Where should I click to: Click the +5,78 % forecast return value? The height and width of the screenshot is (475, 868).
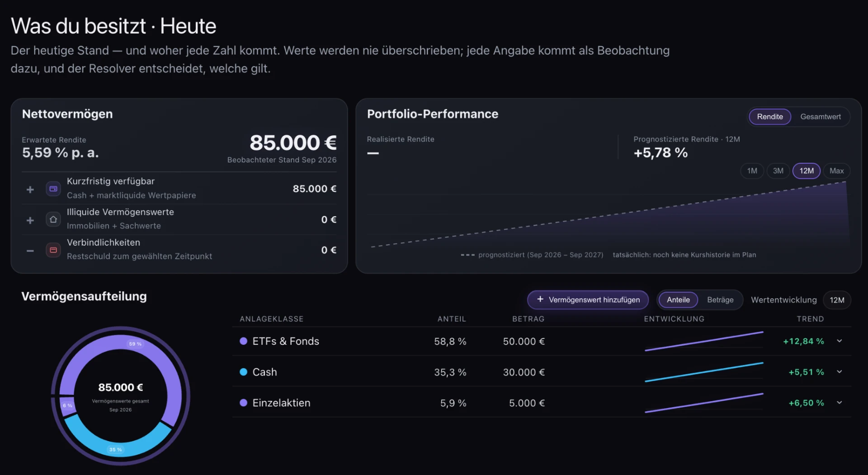tap(660, 153)
